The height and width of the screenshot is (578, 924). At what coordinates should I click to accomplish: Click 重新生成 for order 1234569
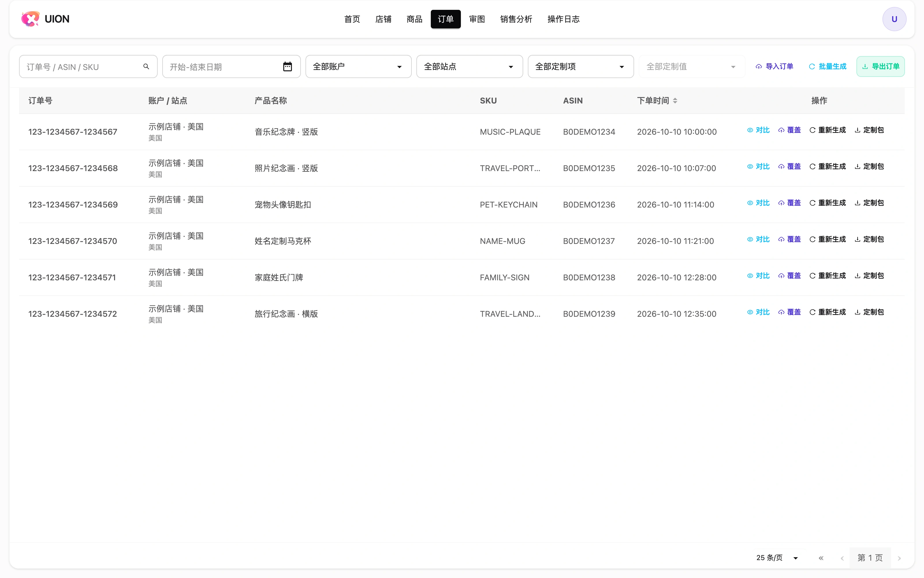(827, 203)
